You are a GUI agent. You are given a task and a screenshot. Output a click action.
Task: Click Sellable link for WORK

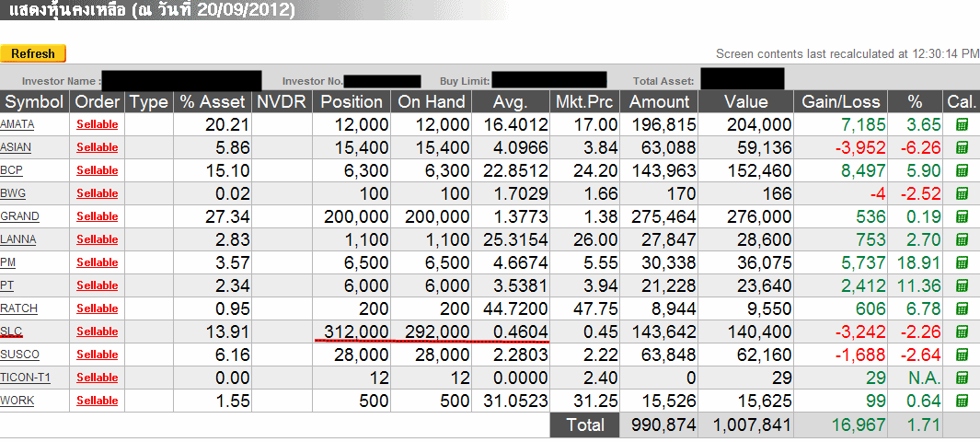[x=97, y=401]
